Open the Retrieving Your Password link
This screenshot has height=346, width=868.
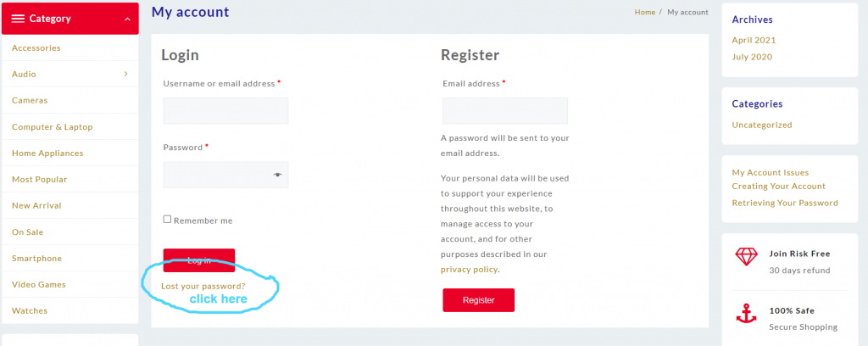click(785, 203)
